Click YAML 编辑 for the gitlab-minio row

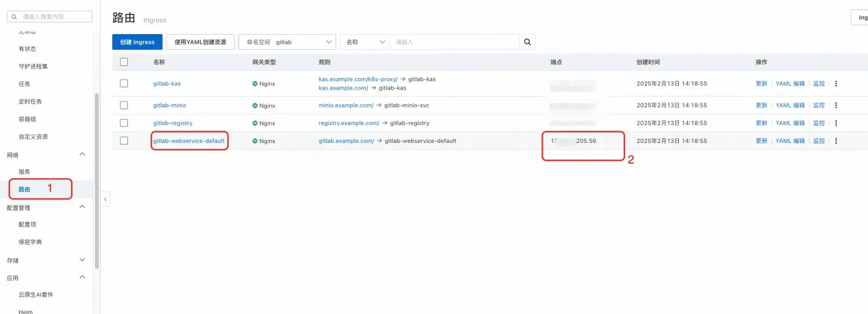[790, 105]
